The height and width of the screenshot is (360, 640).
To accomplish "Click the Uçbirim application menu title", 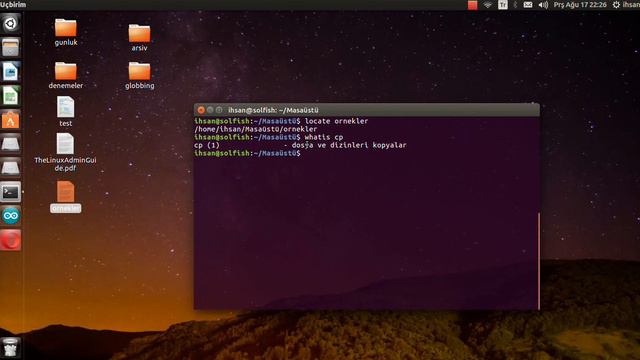I will coord(13,4).
